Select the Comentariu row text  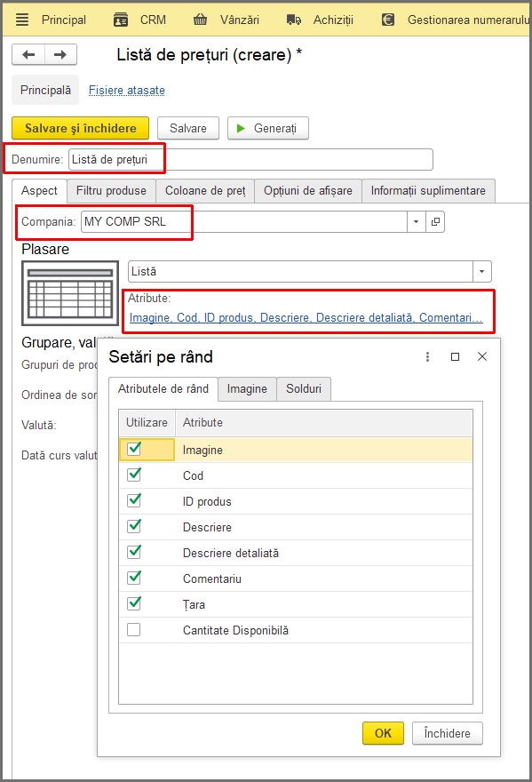point(212,579)
